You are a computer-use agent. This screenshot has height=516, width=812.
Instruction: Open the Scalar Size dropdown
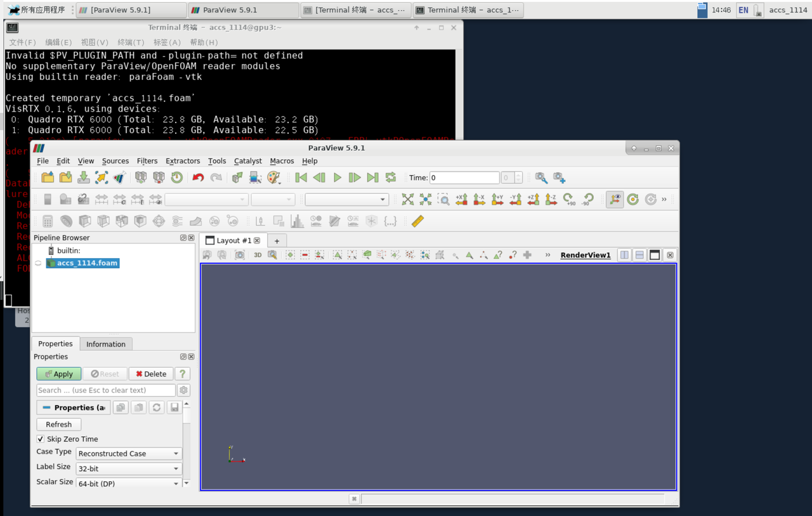point(129,483)
